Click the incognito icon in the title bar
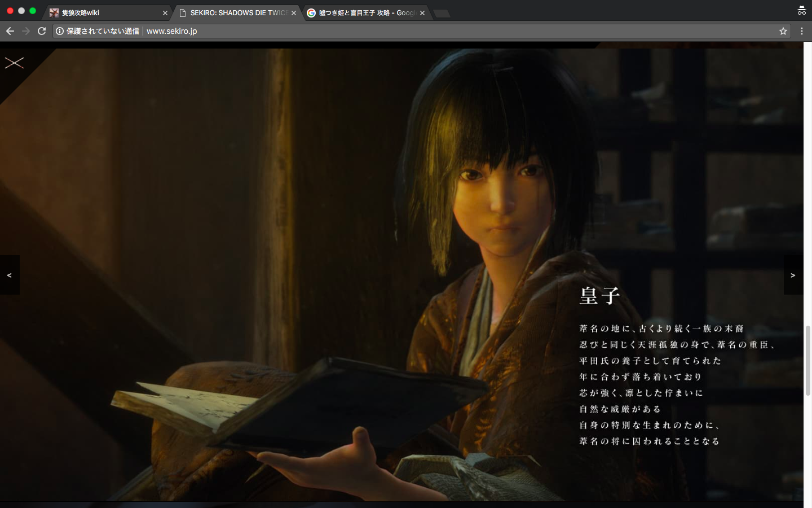Screen dimensions: 812x508 pos(801,10)
